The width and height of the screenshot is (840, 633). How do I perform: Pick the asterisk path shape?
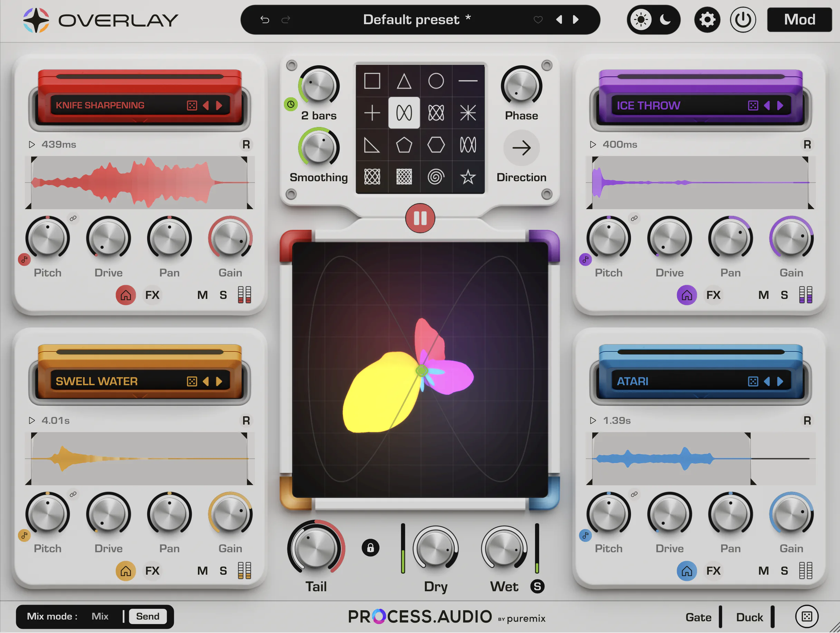[468, 113]
